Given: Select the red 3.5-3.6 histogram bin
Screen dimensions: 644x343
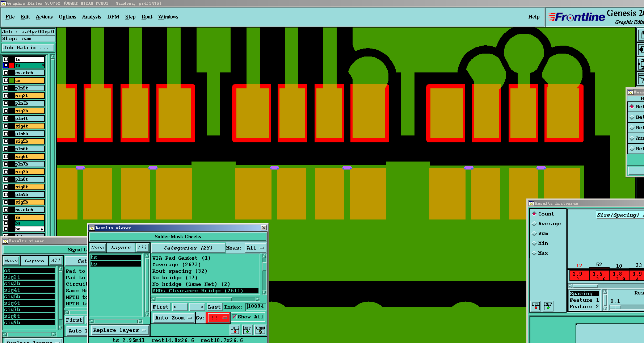Looking at the screenshot, I should pos(599,276).
